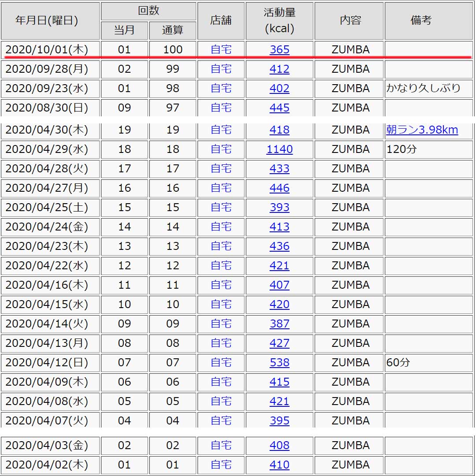Open the 436 kcal link for 2020/04/23

[x=279, y=246]
